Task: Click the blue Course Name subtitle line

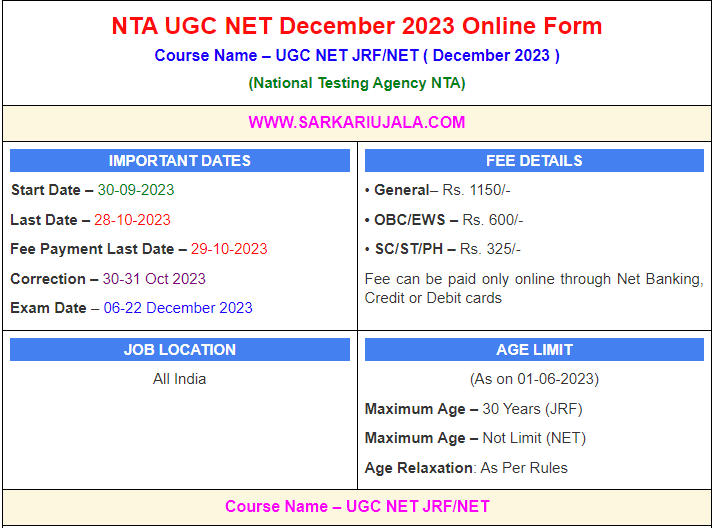Action: (x=357, y=56)
